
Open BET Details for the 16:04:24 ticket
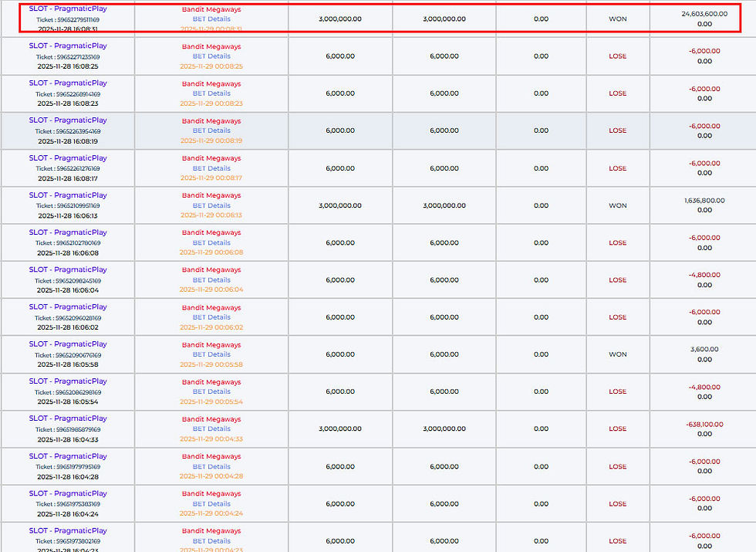coord(211,503)
